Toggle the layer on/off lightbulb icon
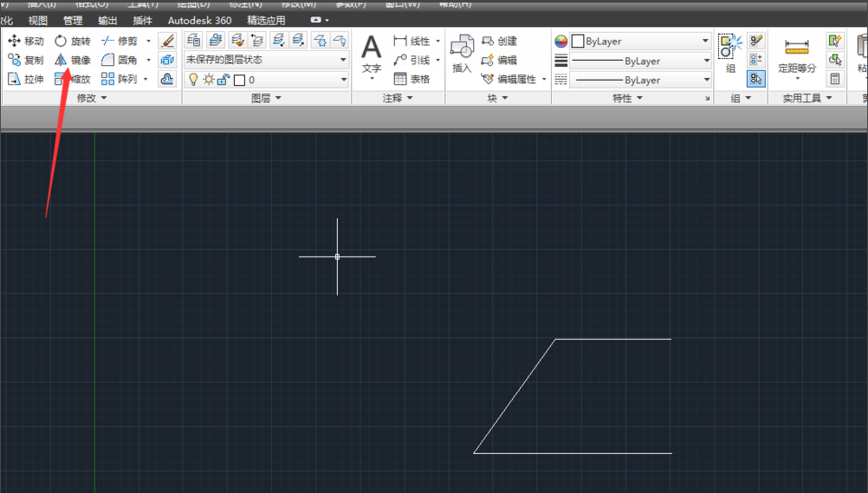The height and width of the screenshot is (493, 868). pyautogui.click(x=193, y=80)
